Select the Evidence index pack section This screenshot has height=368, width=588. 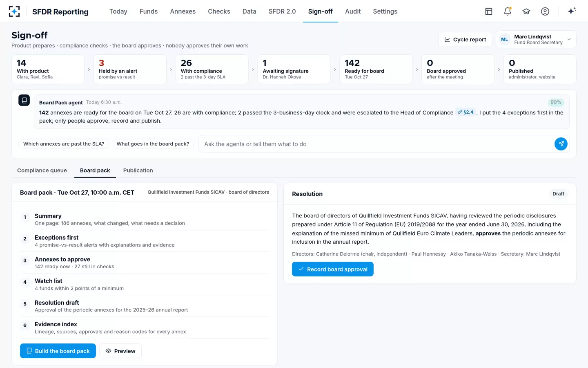tap(145, 328)
